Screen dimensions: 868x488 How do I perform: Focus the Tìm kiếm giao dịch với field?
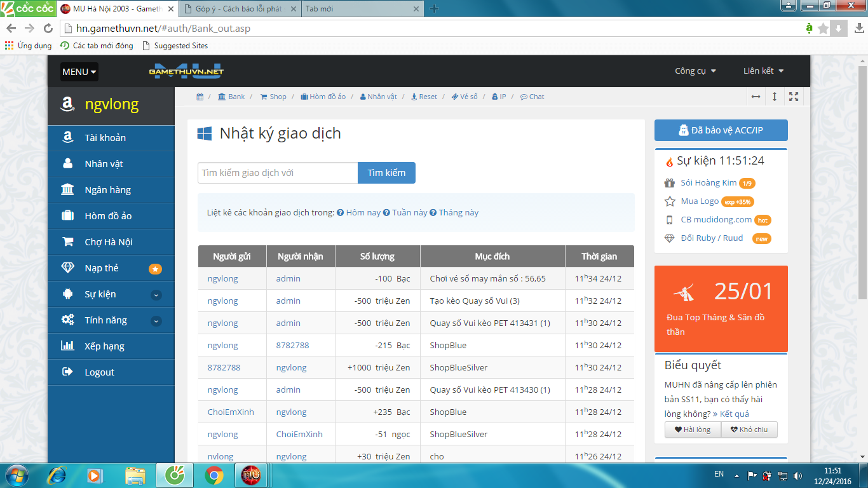[278, 173]
